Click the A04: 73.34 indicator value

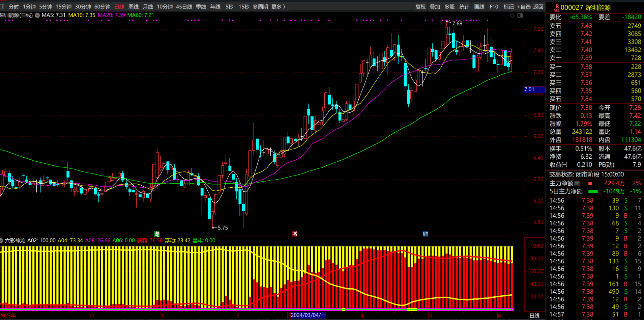click(70, 241)
